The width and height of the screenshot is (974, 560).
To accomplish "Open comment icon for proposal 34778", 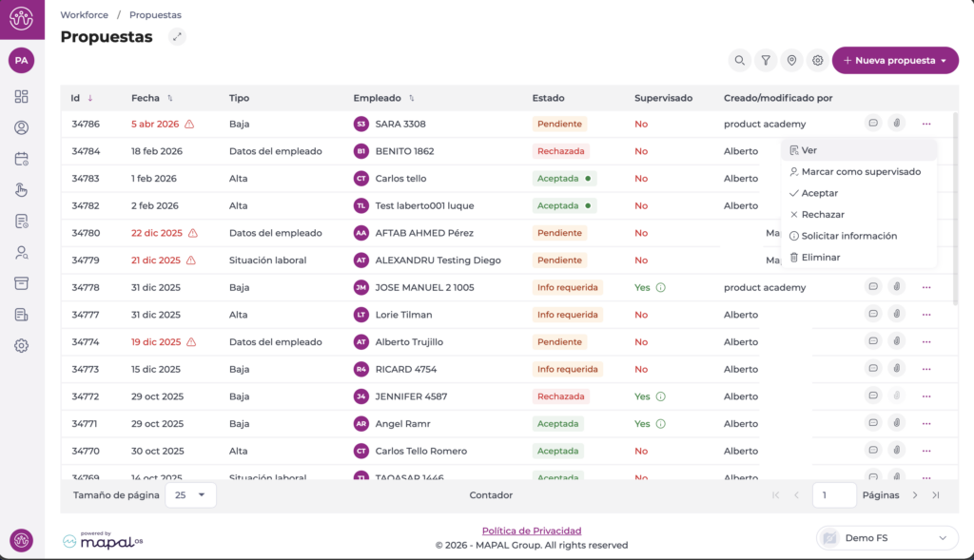I will pyautogui.click(x=872, y=287).
